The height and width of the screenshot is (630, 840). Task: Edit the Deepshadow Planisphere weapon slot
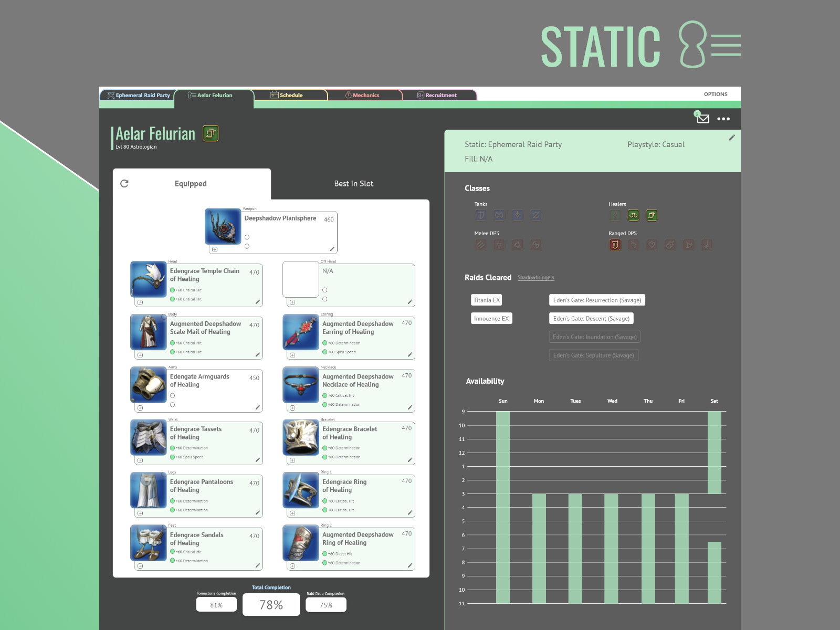(332, 249)
